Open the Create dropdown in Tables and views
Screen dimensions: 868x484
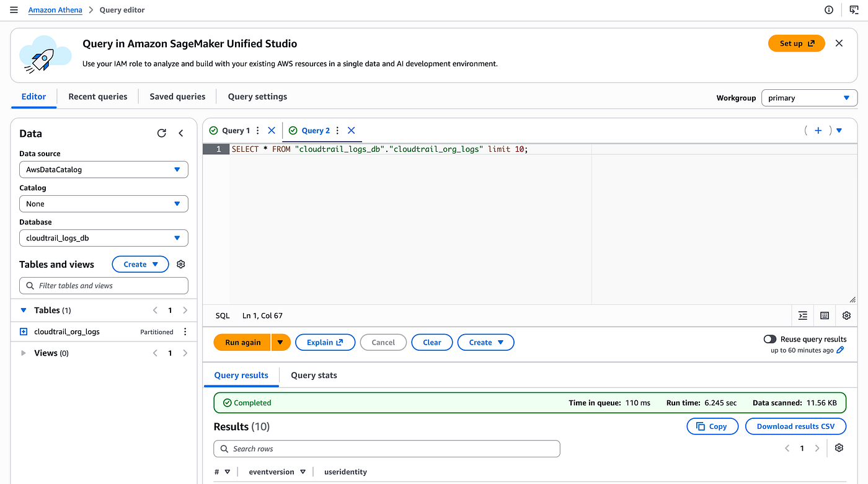140,264
